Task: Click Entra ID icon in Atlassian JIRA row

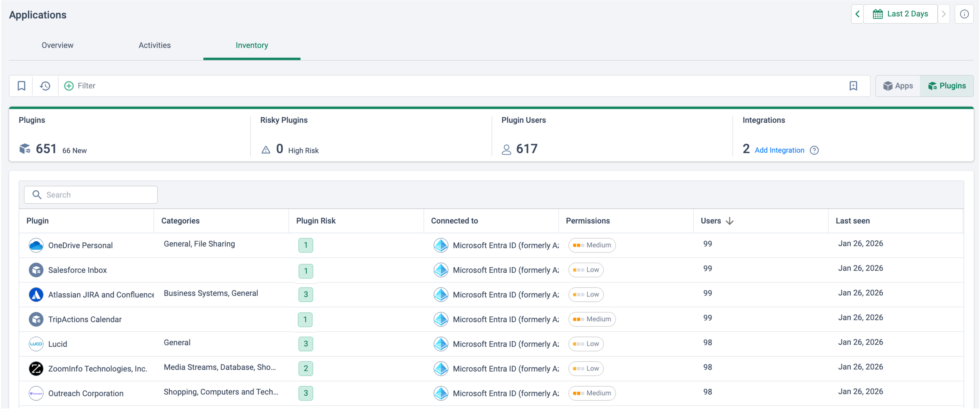Action: click(x=441, y=295)
